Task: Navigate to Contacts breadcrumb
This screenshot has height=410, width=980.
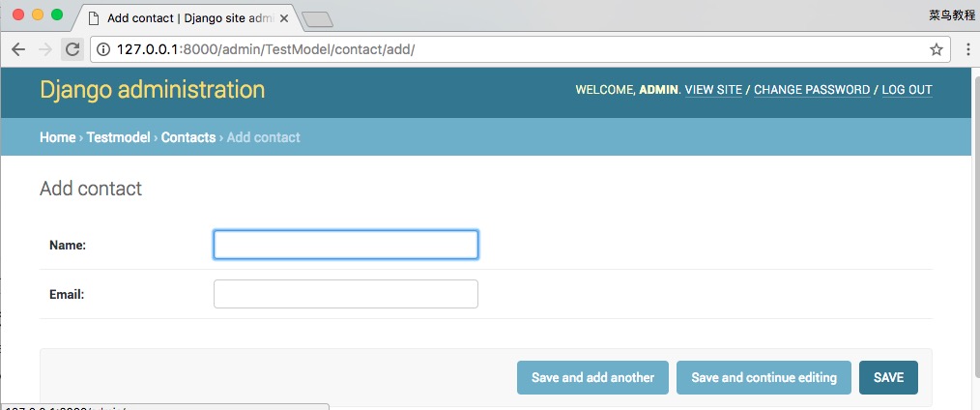Action: point(188,137)
